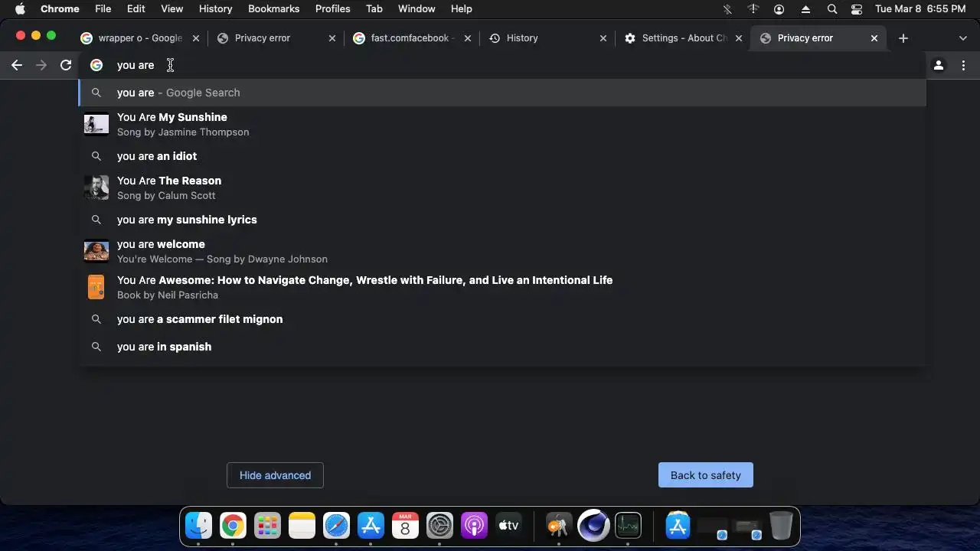This screenshot has width=980, height=551.
Task: Select "you are my sunshine lyrics" suggestion
Action: tap(502, 220)
